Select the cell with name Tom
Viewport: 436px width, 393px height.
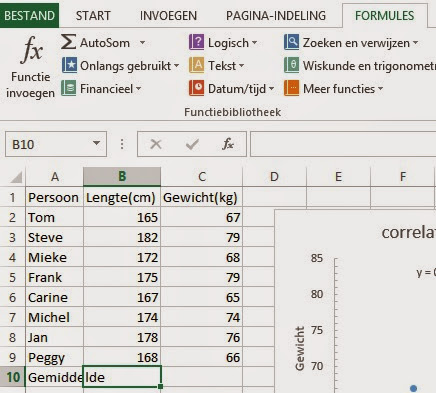click(54, 217)
